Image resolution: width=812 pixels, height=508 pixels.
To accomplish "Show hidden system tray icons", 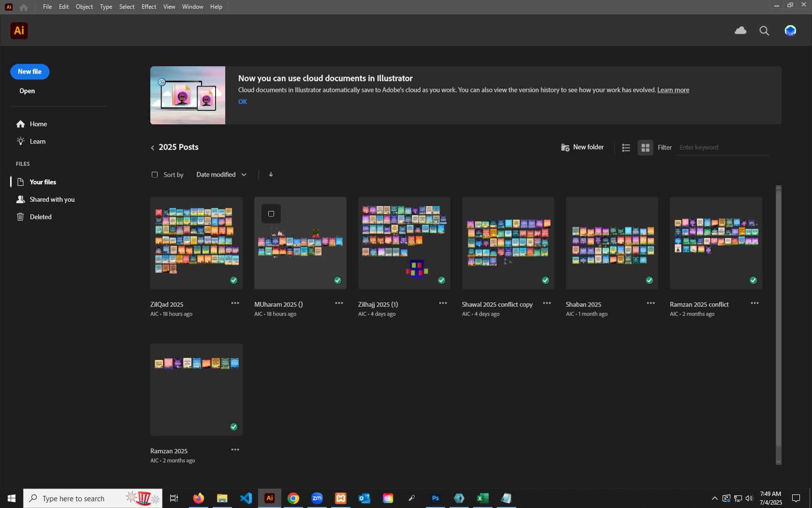I will click(x=714, y=498).
